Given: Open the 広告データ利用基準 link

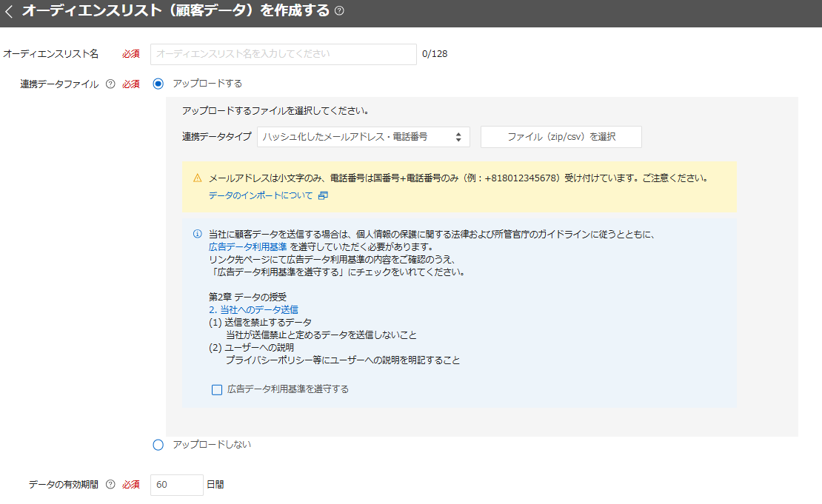Looking at the screenshot, I should pos(247,246).
